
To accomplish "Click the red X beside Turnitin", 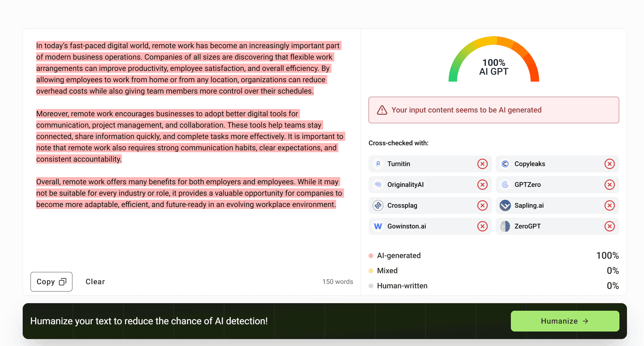I will [483, 164].
